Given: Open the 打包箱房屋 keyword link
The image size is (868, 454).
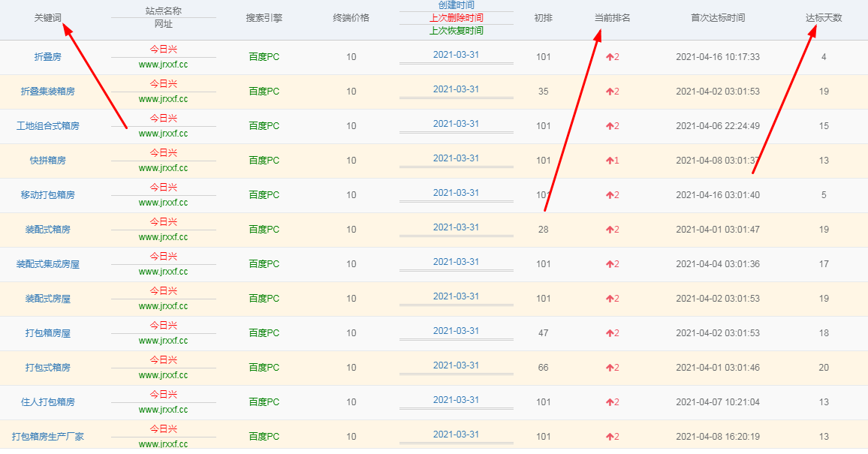Looking at the screenshot, I should pyautogui.click(x=48, y=333).
